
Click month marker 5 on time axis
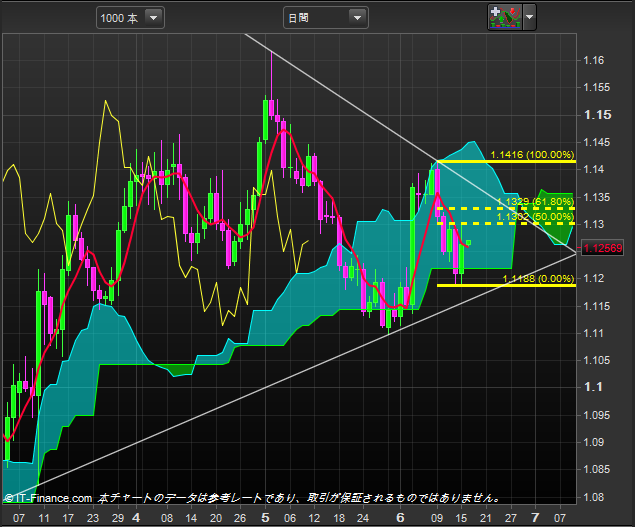265,517
